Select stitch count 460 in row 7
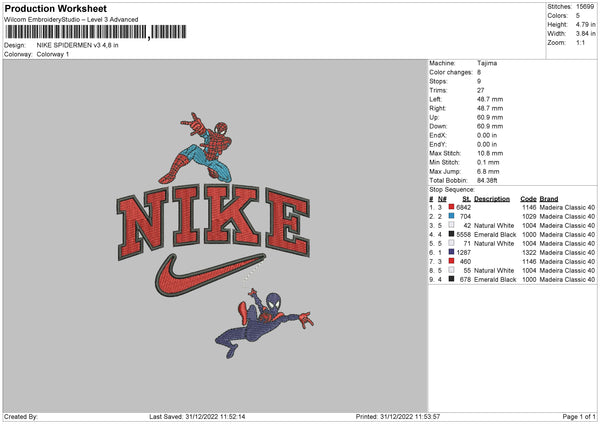This screenshot has height=424, width=600. point(465,261)
